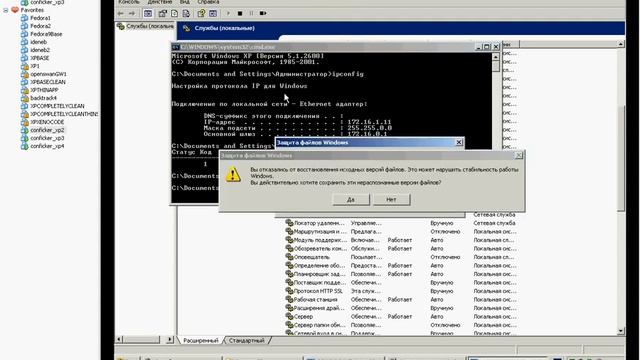
Task: Click services list scrollbar up arrow
Action: (621, 44)
